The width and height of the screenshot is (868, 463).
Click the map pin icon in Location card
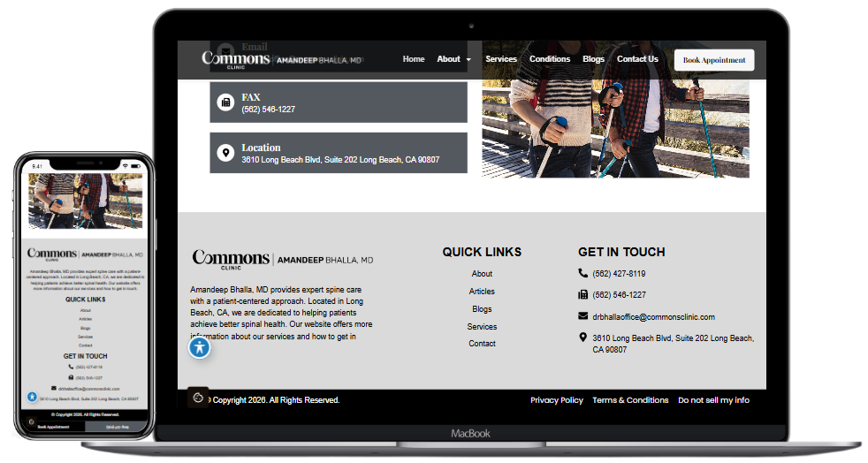[225, 153]
